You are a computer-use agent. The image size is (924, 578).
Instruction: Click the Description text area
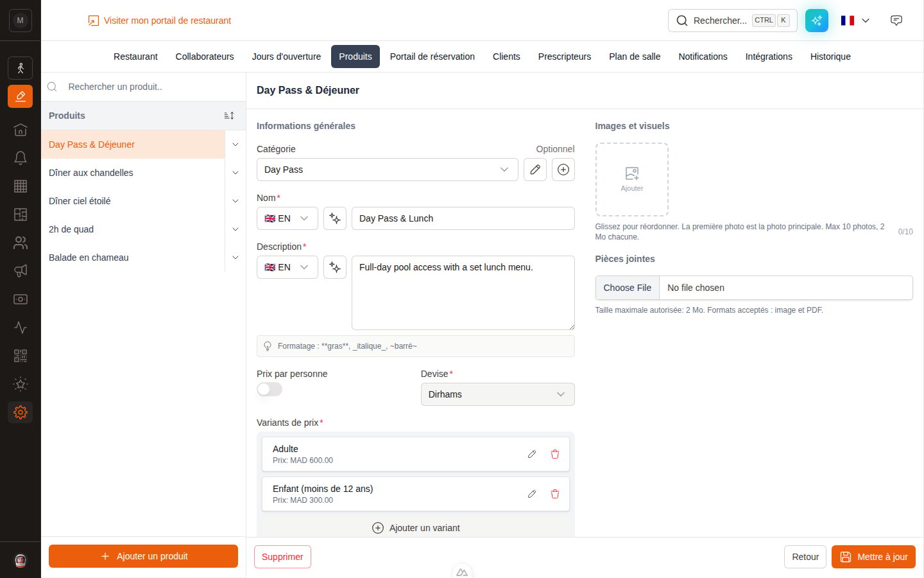click(463, 293)
